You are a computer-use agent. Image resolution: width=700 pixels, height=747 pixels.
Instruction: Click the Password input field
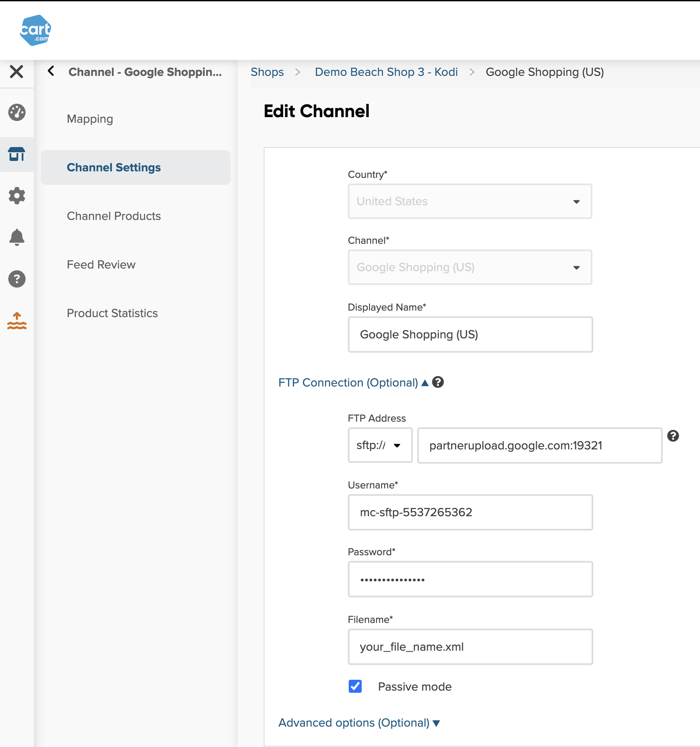click(x=470, y=579)
